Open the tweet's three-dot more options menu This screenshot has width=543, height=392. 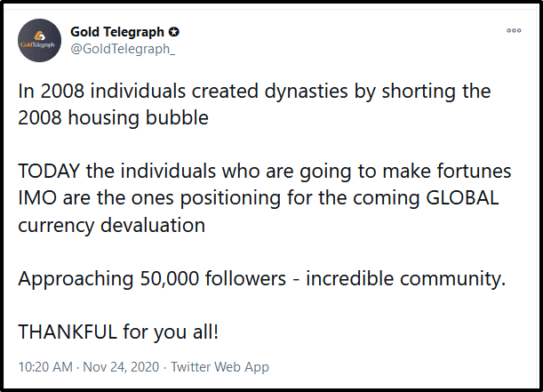(514, 30)
